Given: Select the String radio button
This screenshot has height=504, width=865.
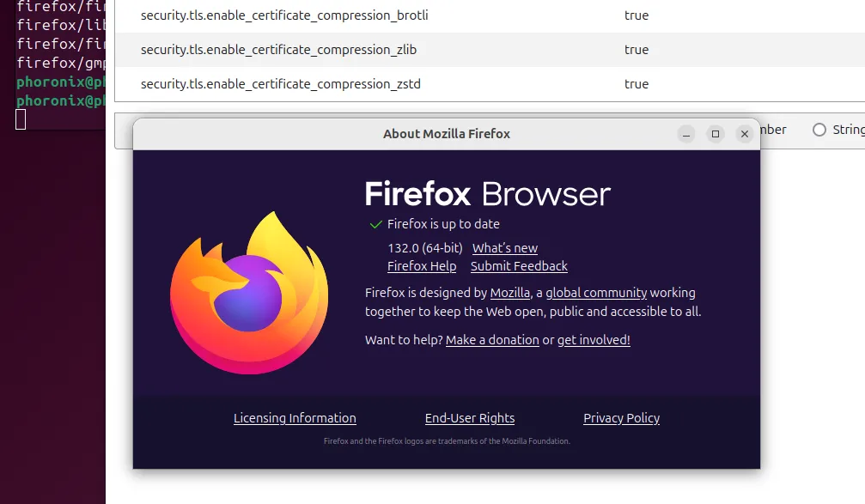Looking at the screenshot, I should tap(819, 130).
